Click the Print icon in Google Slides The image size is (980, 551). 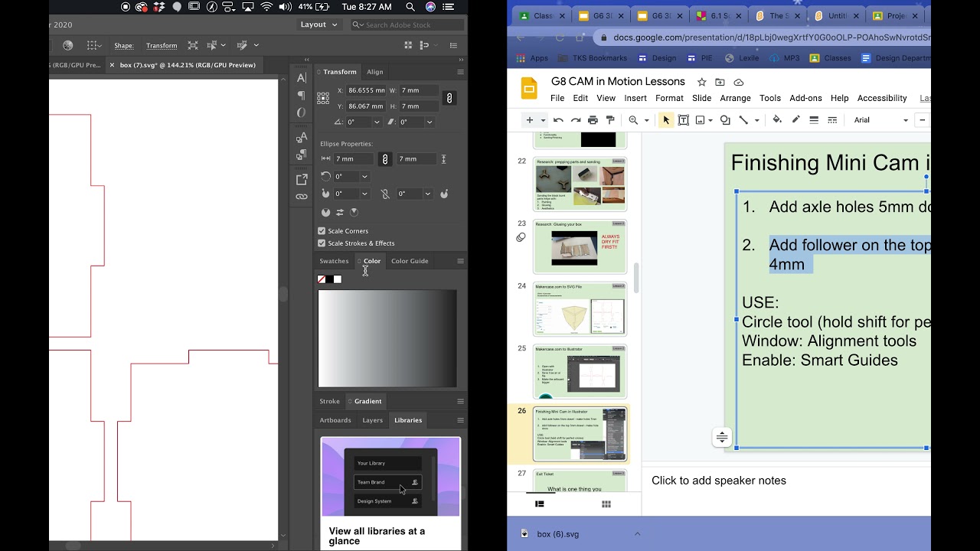click(593, 120)
